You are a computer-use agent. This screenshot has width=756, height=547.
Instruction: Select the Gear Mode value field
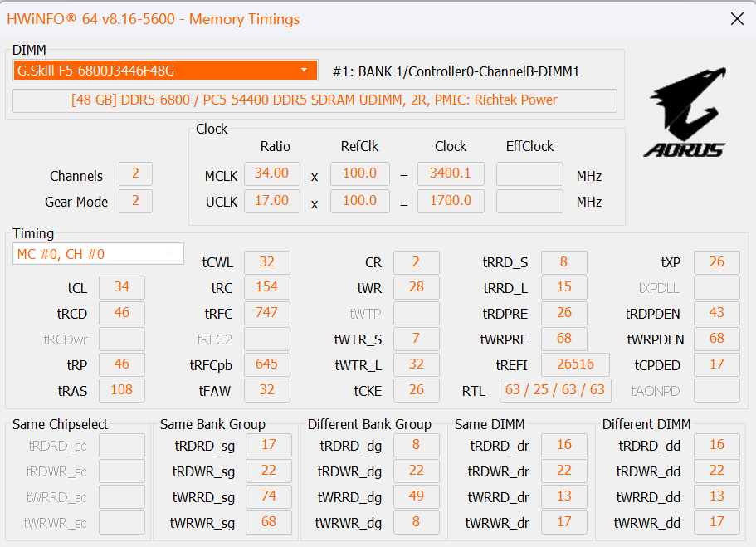pos(135,201)
